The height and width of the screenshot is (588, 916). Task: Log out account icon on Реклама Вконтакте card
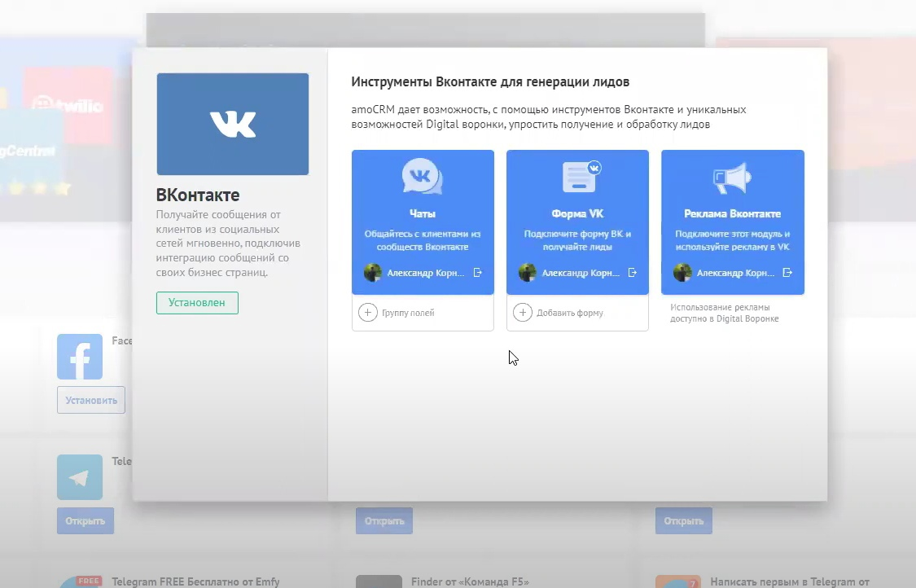(787, 272)
